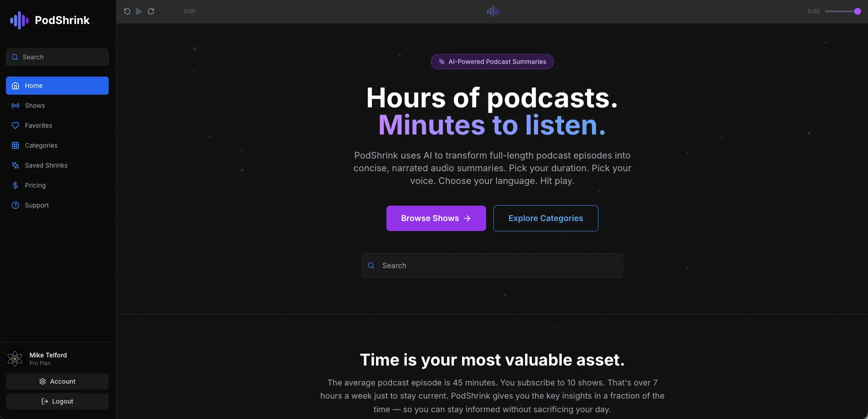
Task: Click the Categories grid icon
Action: click(15, 145)
